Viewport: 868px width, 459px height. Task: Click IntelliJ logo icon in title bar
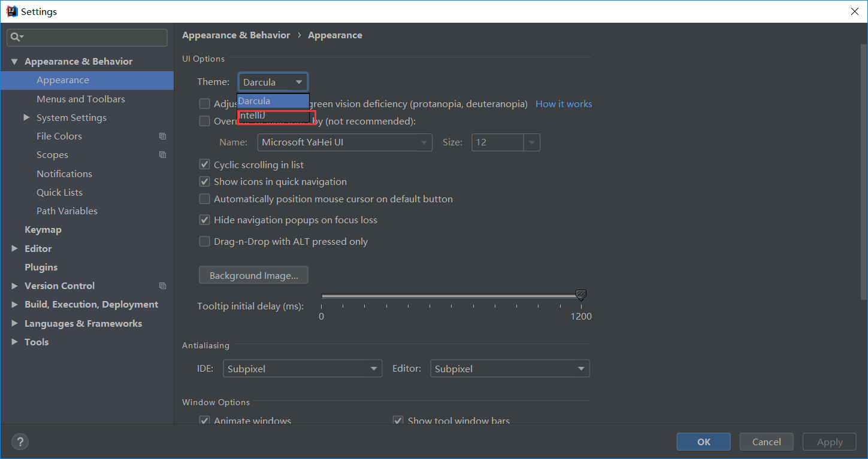coord(11,11)
